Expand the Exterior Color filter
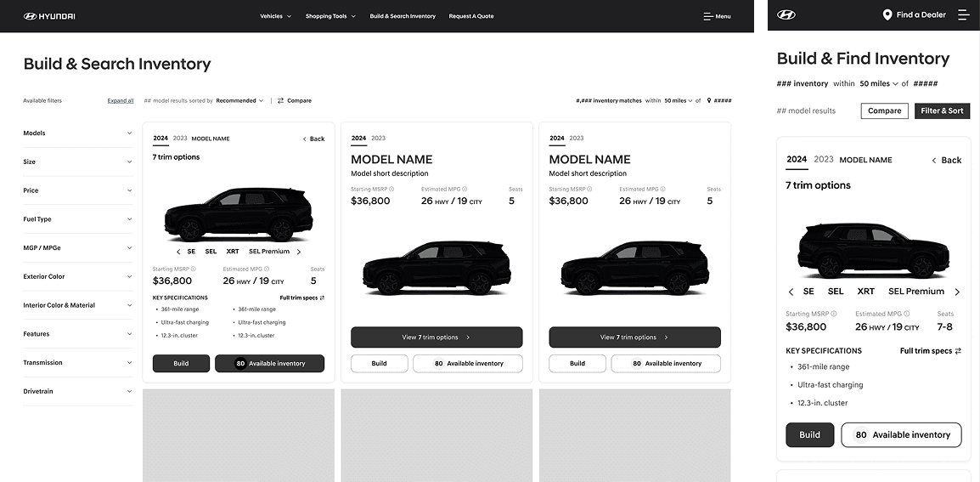 [x=78, y=276]
